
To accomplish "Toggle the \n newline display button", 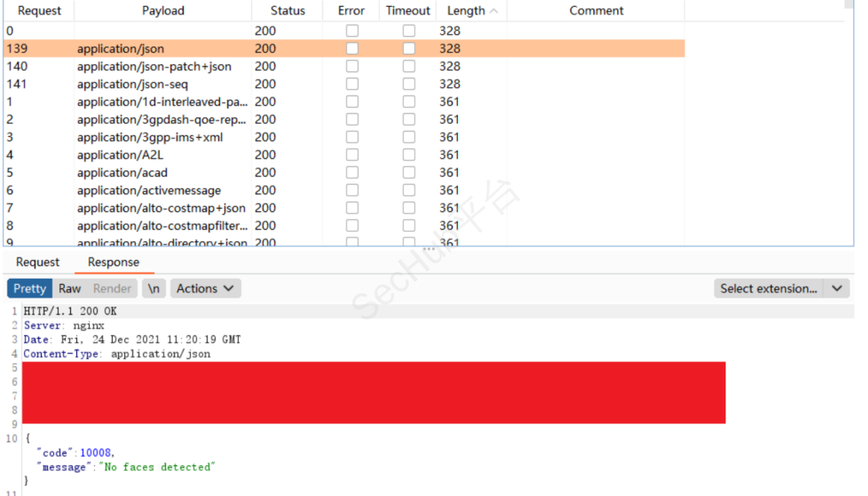I will pyautogui.click(x=154, y=289).
